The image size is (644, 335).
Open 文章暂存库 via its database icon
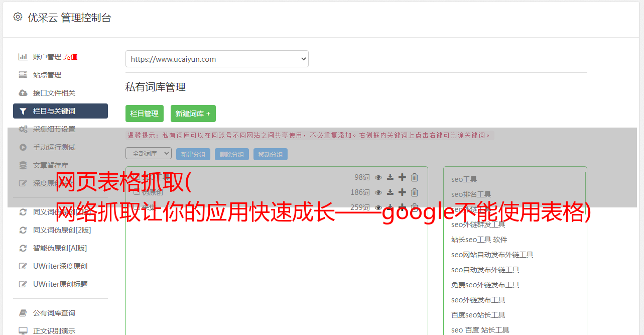(23, 165)
